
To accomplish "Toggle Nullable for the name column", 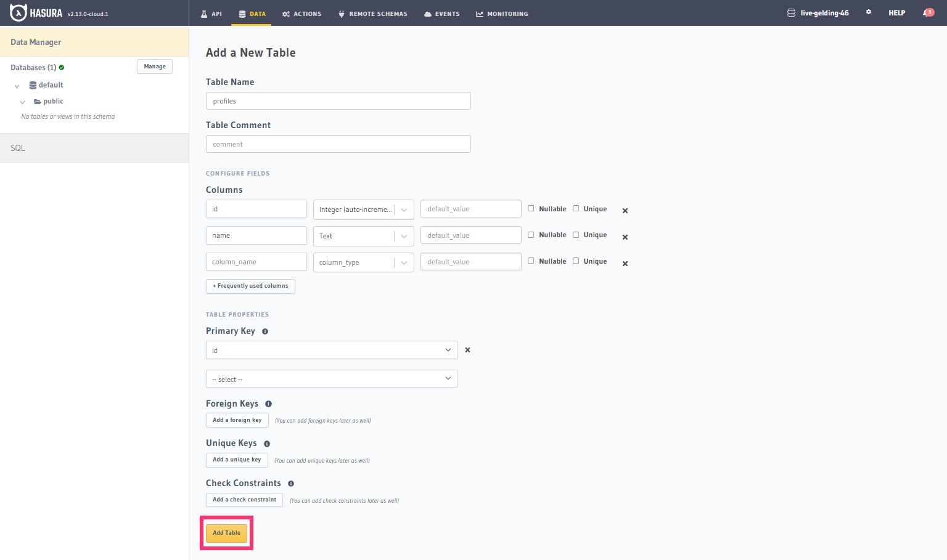I will click(x=531, y=235).
